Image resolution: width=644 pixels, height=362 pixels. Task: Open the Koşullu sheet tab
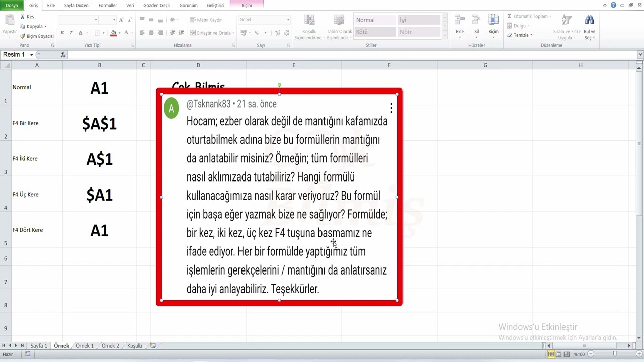pos(134,346)
